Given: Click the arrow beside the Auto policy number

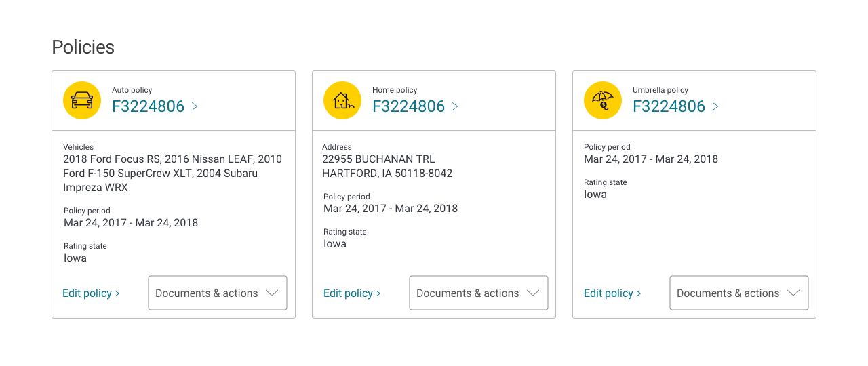Looking at the screenshot, I should coord(195,106).
